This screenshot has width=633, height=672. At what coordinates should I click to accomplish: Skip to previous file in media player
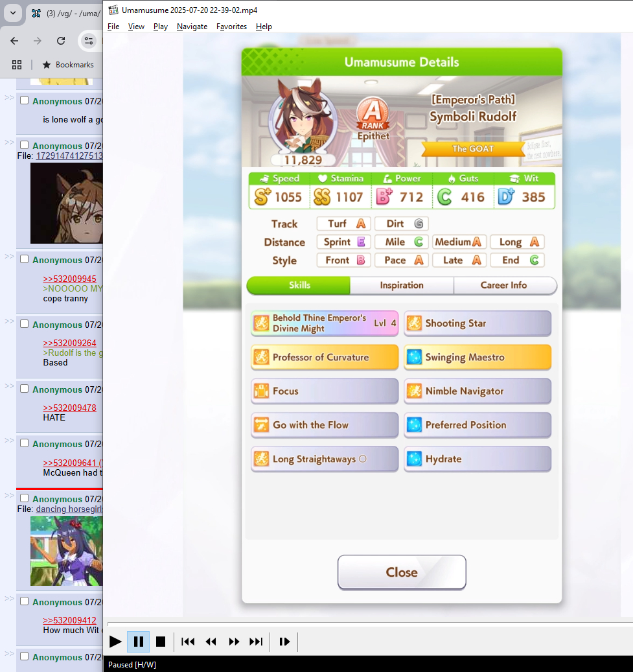pos(188,641)
